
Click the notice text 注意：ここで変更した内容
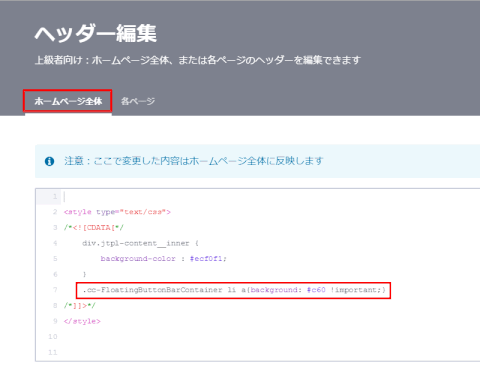[x=194, y=161]
